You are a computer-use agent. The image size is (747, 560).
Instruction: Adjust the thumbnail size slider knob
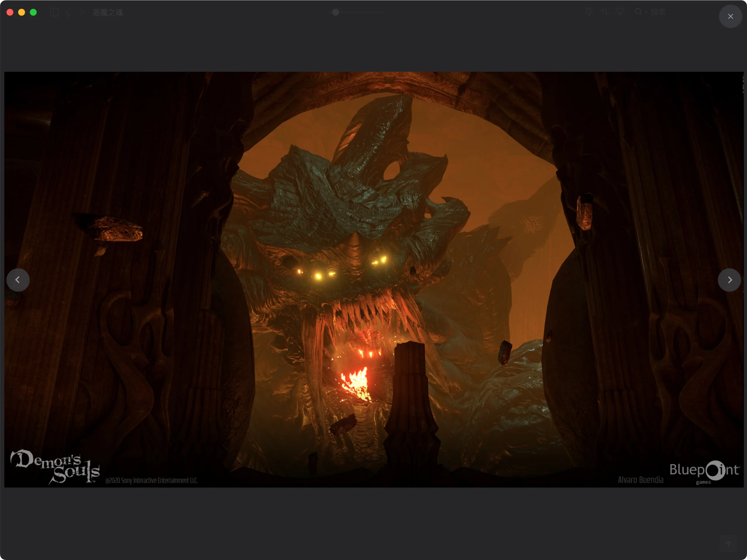click(335, 13)
